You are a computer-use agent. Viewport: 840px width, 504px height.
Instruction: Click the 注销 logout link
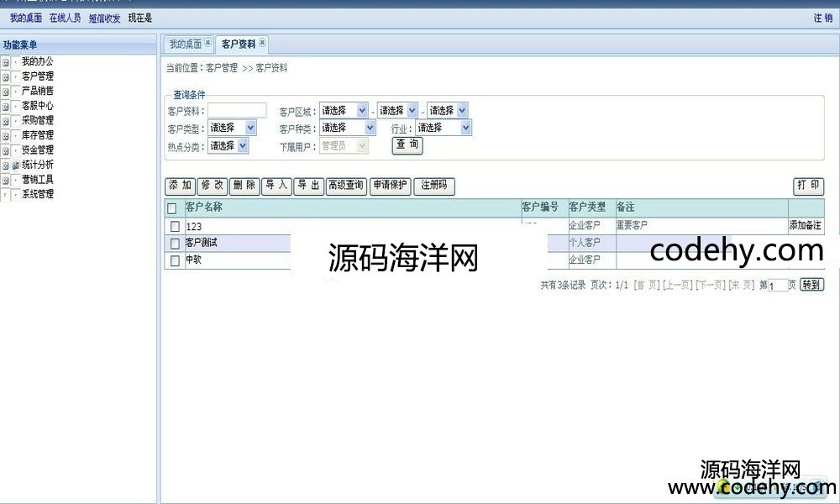[x=823, y=18]
